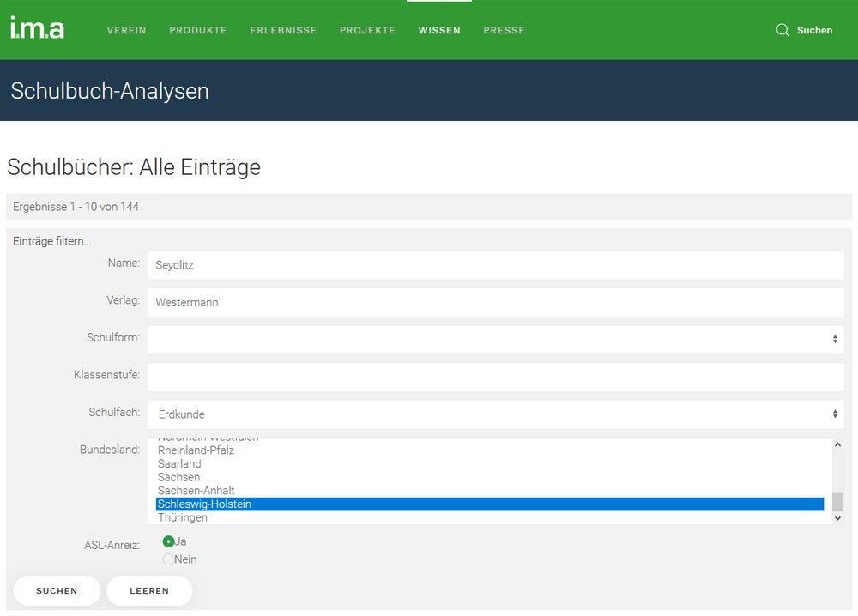
Task: Click the Klassenstufe input field
Action: tap(496, 377)
